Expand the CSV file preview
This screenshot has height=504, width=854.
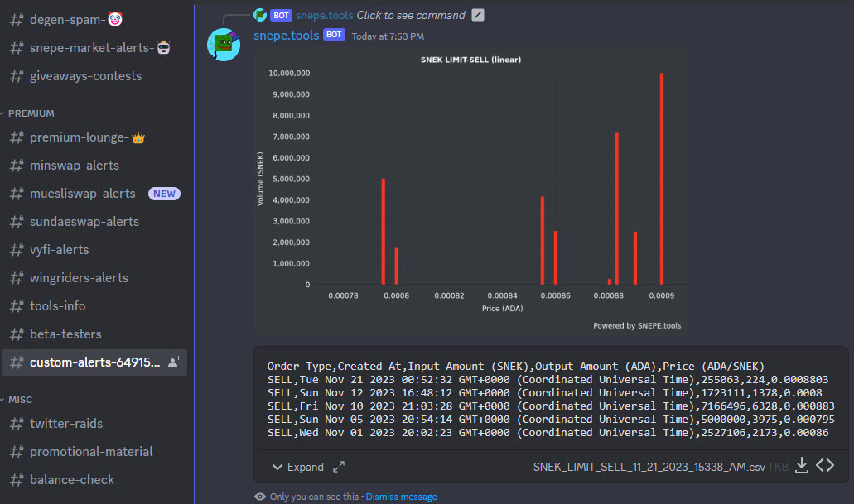click(298, 467)
